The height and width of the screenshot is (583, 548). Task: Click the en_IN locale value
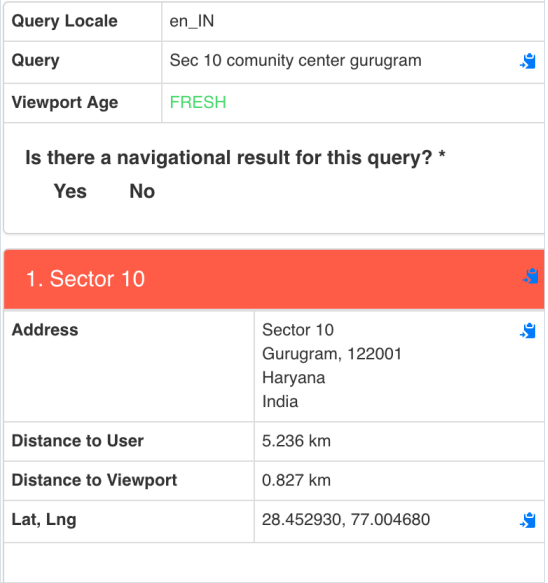191,21
